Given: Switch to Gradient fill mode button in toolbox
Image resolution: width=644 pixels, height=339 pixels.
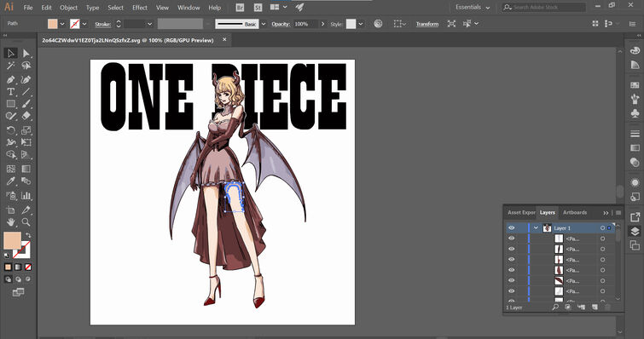Looking at the screenshot, I should [18, 267].
